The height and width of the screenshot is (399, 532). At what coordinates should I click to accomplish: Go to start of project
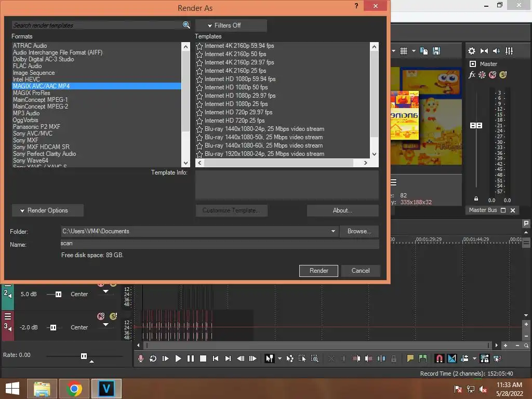[216, 358]
